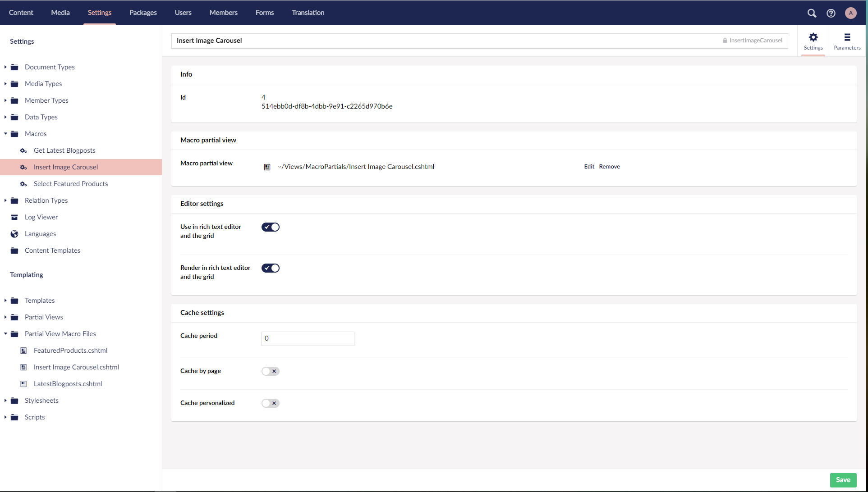
Task: Collapse the Macros tree node
Action: (x=5, y=134)
